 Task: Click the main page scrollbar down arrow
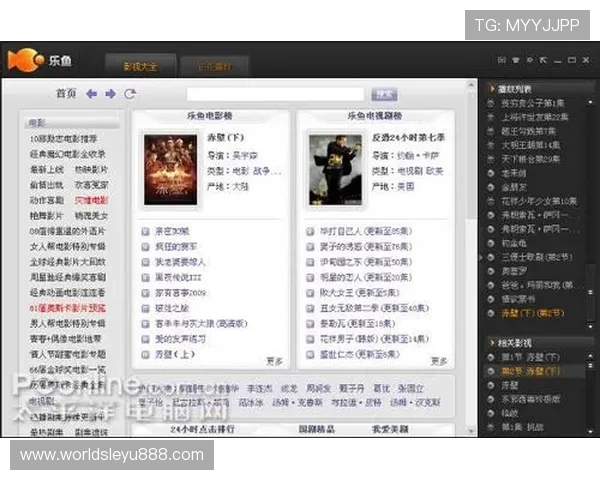tap(471, 431)
